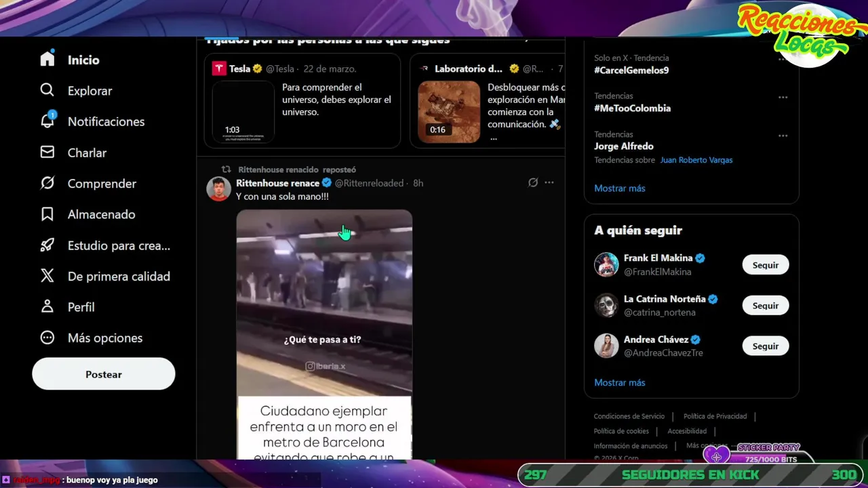Open Inicio home icon in sidebar
Viewport: 868px width, 488px height.
(47, 59)
